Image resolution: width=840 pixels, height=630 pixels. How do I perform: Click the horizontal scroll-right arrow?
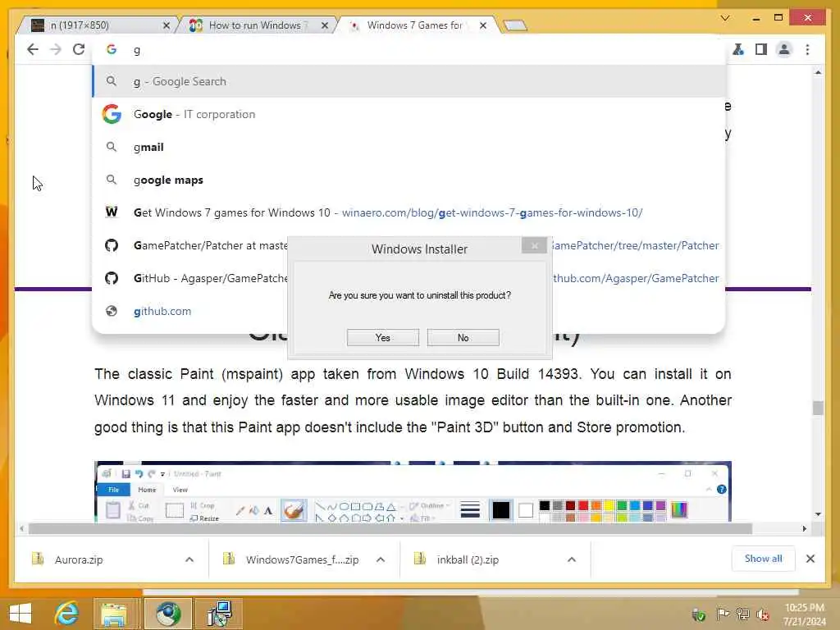tap(804, 529)
